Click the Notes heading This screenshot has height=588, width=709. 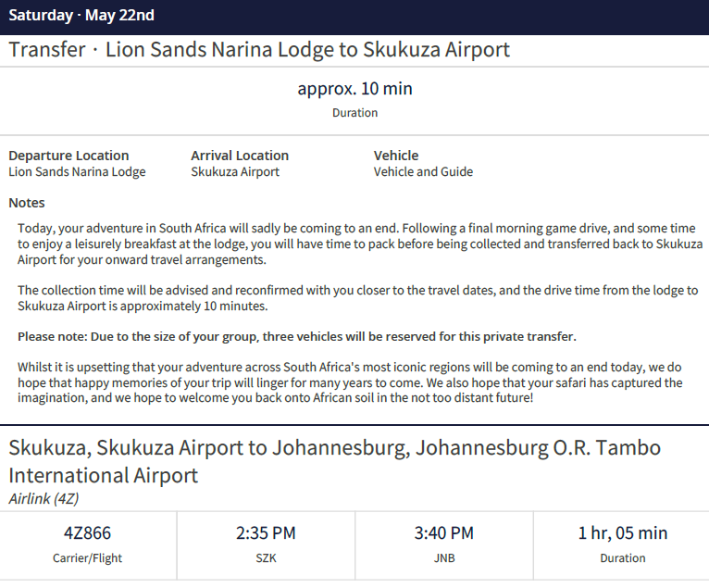coord(27,203)
